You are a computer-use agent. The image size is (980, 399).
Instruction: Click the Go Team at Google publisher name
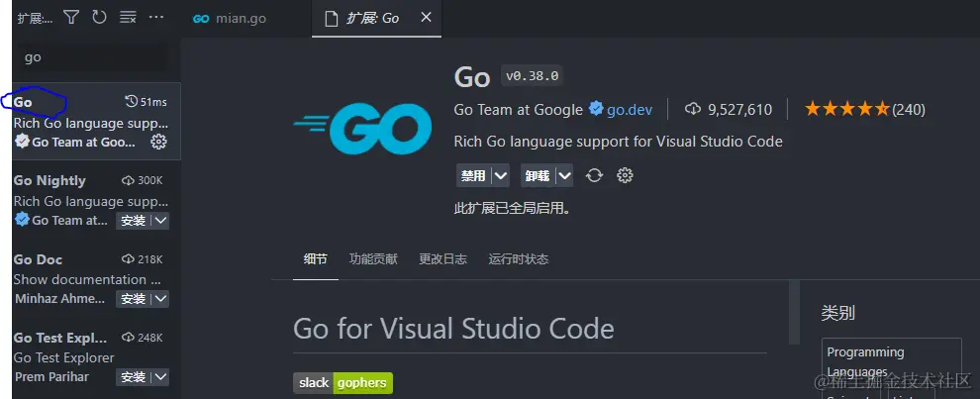pos(518,110)
